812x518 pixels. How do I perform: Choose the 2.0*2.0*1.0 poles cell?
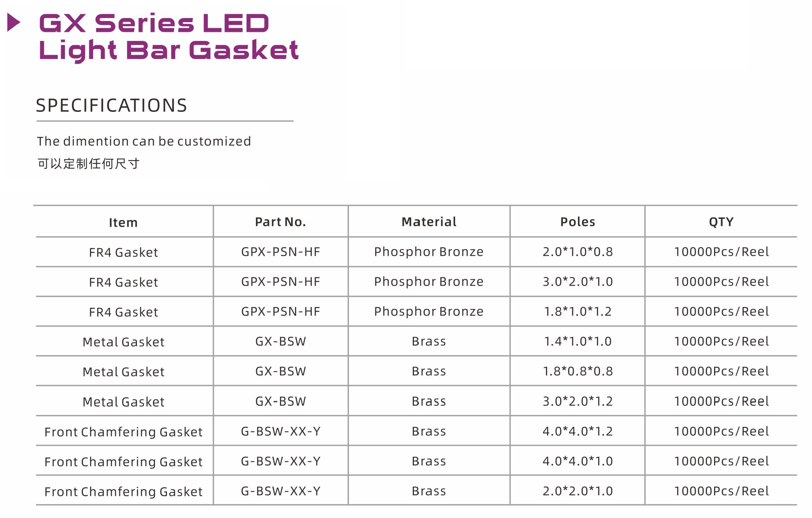(577, 491)
